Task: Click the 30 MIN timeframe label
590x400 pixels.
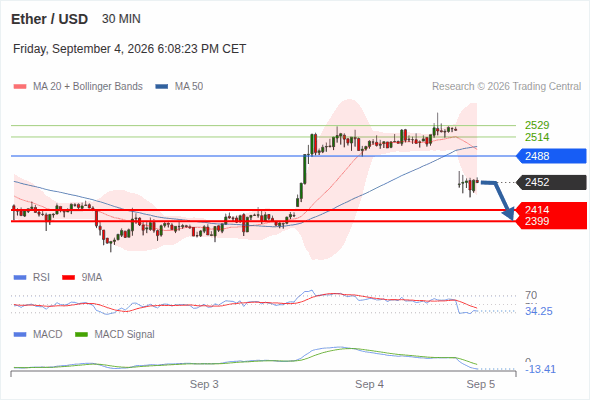Action: click(121, 19)
